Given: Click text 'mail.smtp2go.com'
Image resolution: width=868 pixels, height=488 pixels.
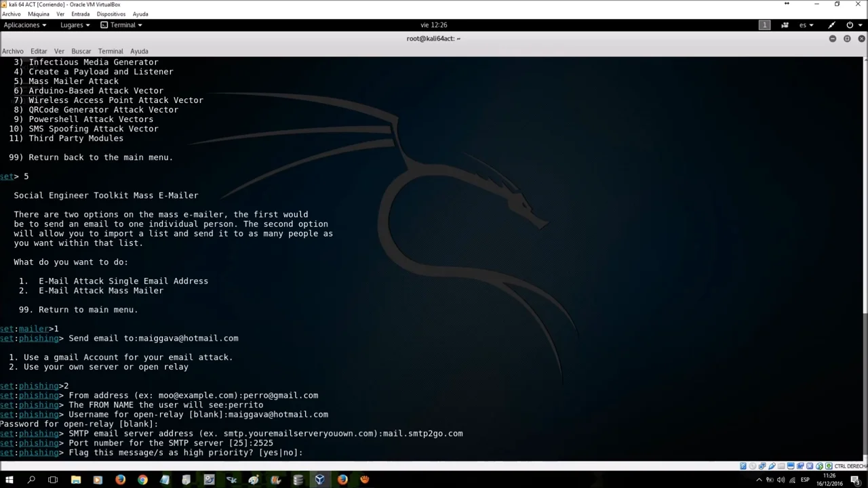Looking at the screenshot, I should (423, 434).
